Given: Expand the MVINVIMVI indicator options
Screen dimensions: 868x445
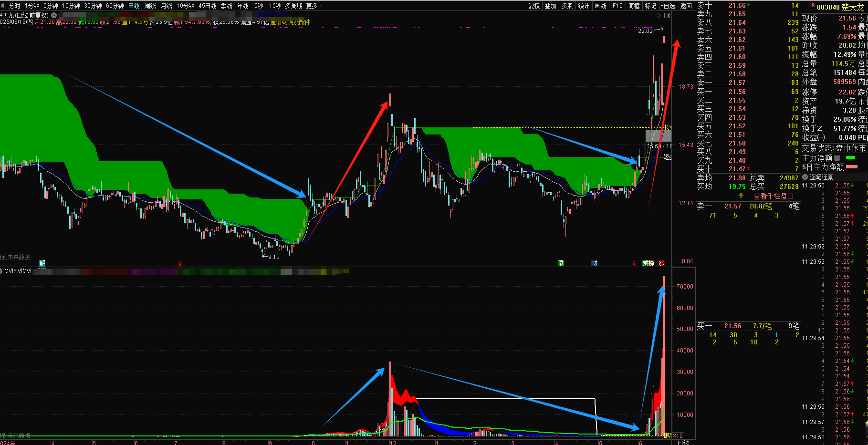Looking at the screenshot, I should [1, 270].
